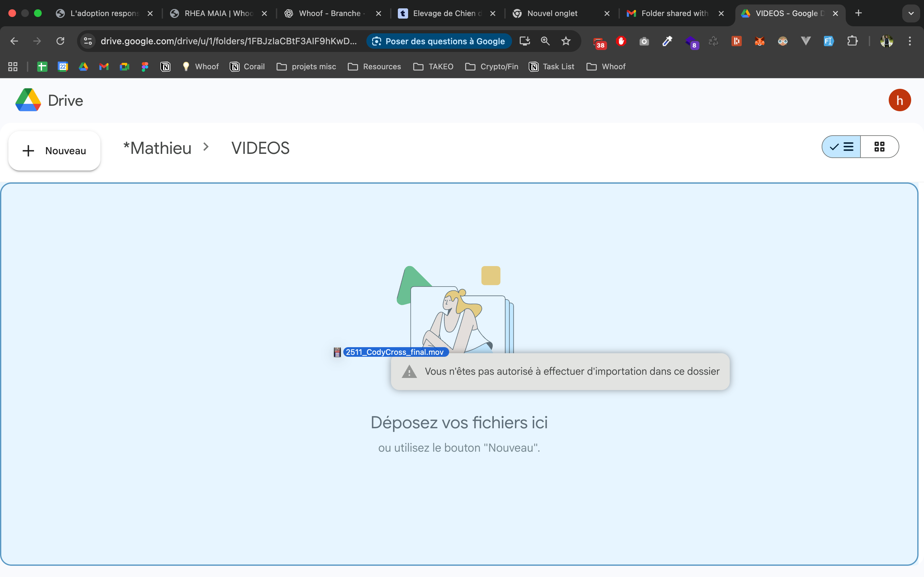
Task: Open Chrome three-dot menu
Action: pyautogui.click(x=910, y=41)
